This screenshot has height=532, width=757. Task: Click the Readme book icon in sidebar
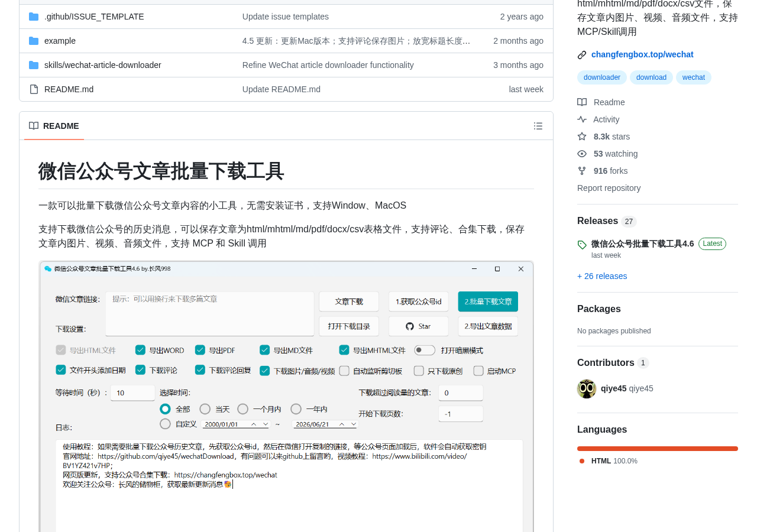582,102
